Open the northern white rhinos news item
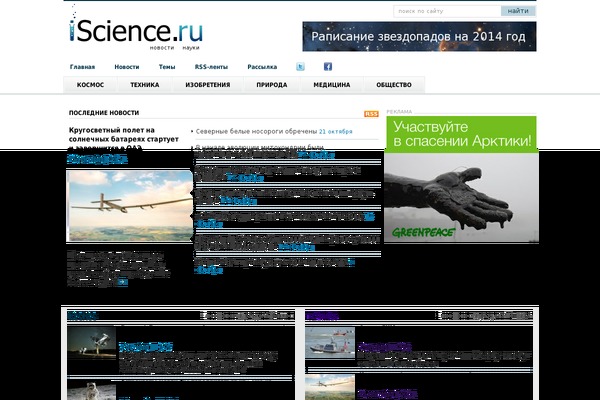The image size is (600, 400). tap(256, 131)
